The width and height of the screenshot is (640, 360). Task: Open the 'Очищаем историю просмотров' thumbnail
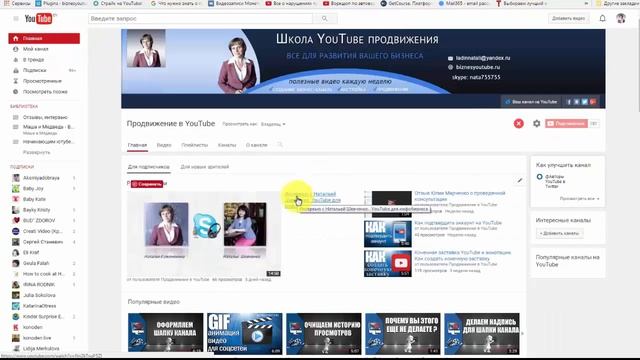tap(324, 333)
